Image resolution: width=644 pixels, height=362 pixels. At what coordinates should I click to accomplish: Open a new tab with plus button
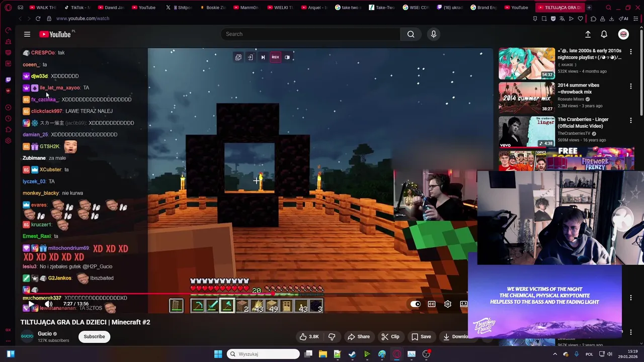[589, 8]
